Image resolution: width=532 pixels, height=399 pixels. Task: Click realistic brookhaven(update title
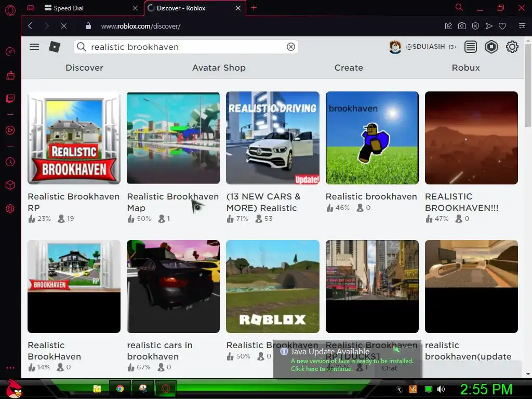468,351
